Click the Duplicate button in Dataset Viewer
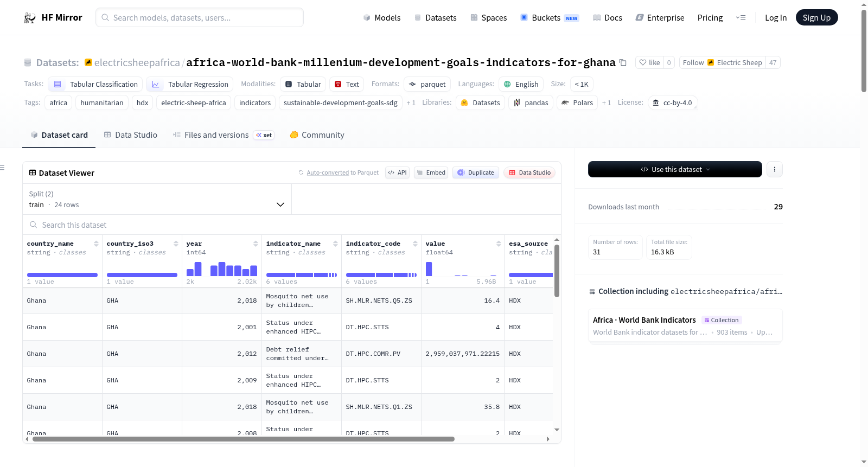The height and width of the screenshot is (467, 868). pos(476,172)
